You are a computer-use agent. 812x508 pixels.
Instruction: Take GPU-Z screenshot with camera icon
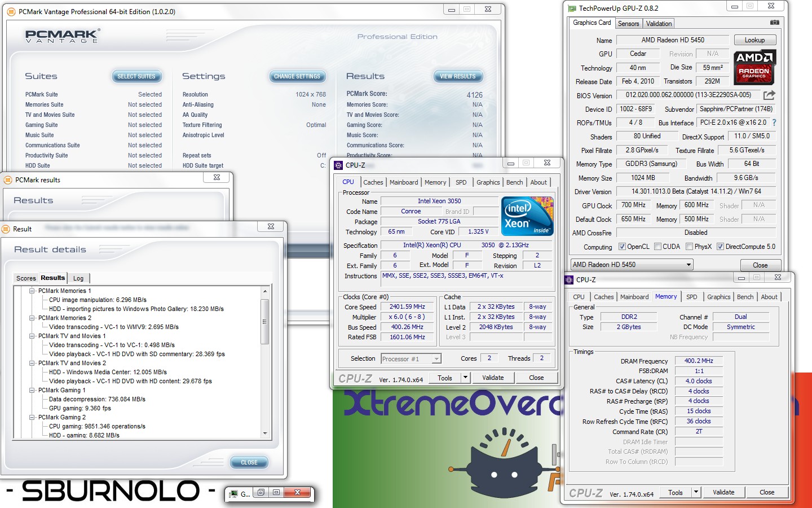(x=775, y=23)
